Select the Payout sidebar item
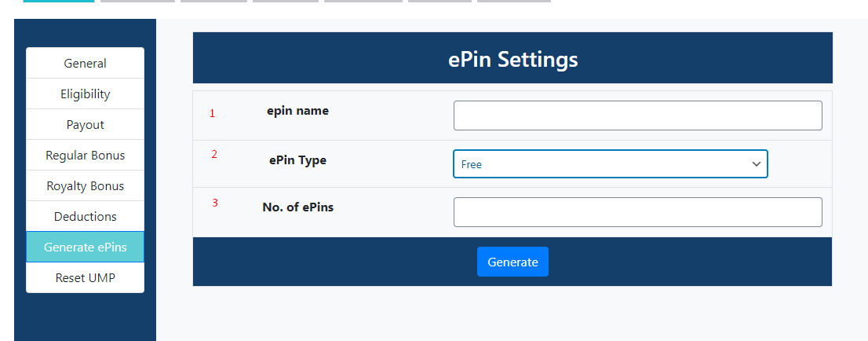 tap(85, 124)
